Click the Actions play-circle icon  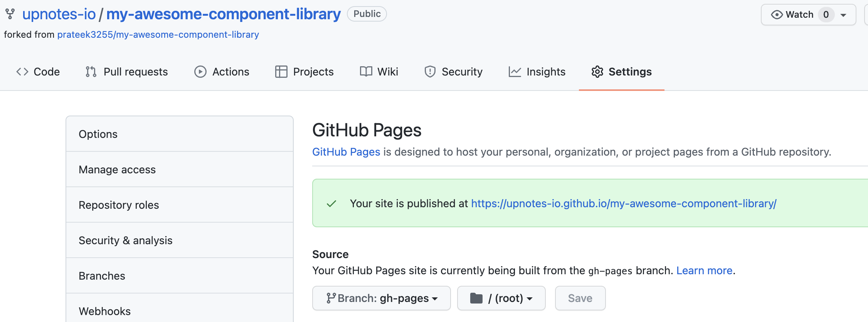pos(200,72)
